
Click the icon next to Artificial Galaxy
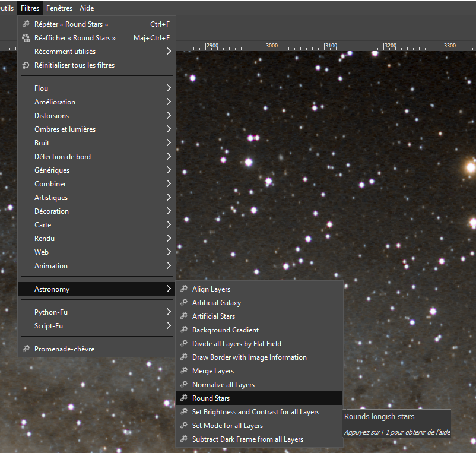[184, 303]
